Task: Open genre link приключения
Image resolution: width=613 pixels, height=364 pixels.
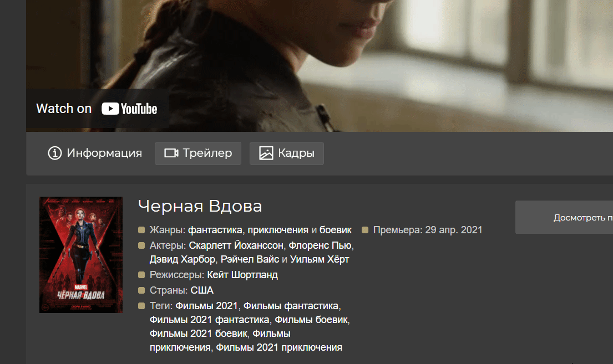Action: pyautogui.click(x=278, y=230)
